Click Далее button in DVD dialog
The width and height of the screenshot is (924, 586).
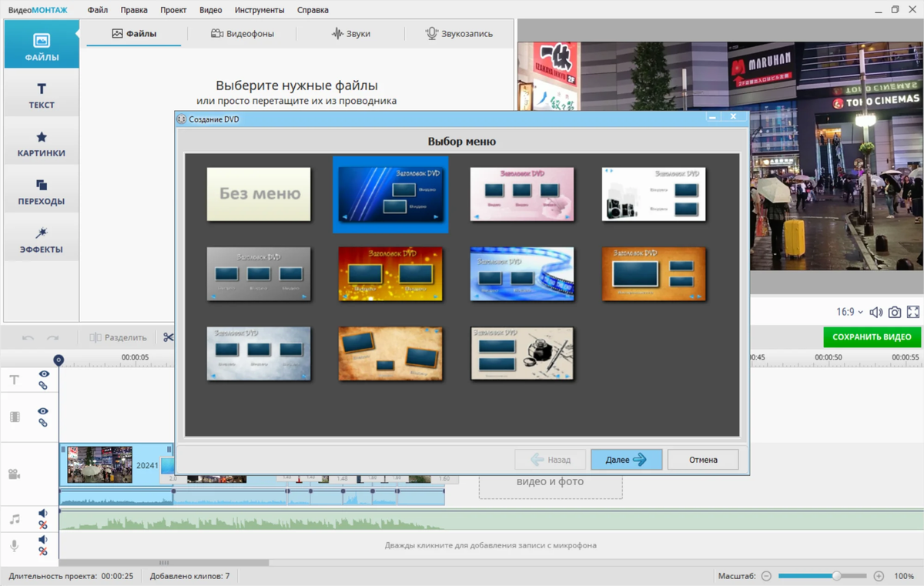(x=626, y=460)
